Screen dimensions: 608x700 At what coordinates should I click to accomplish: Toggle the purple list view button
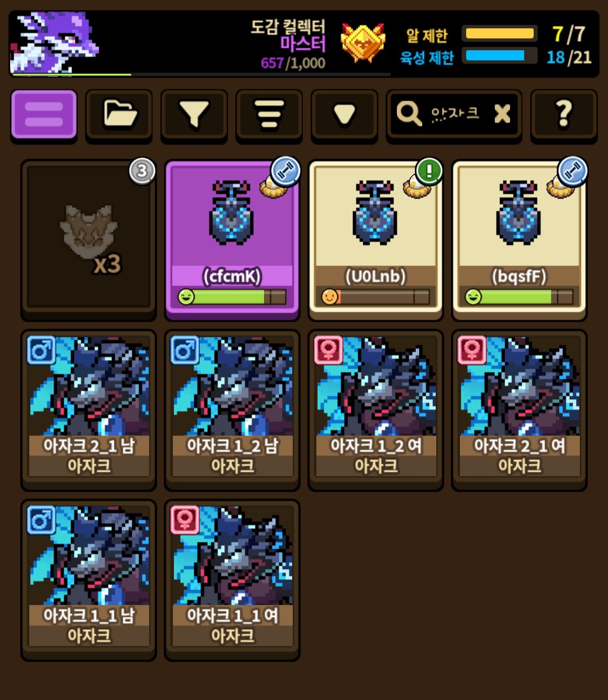pyautogui.click(x=44, y=114)
